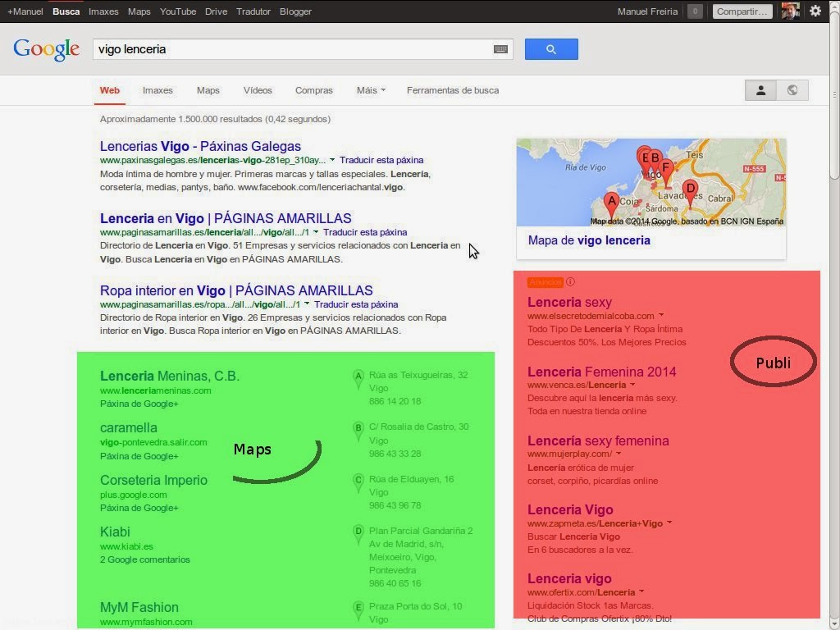Image resolution: width=840 pixels, height=630 pixels.
Task: Click the blue magnifier search button
Action: (x=550, y=49)
